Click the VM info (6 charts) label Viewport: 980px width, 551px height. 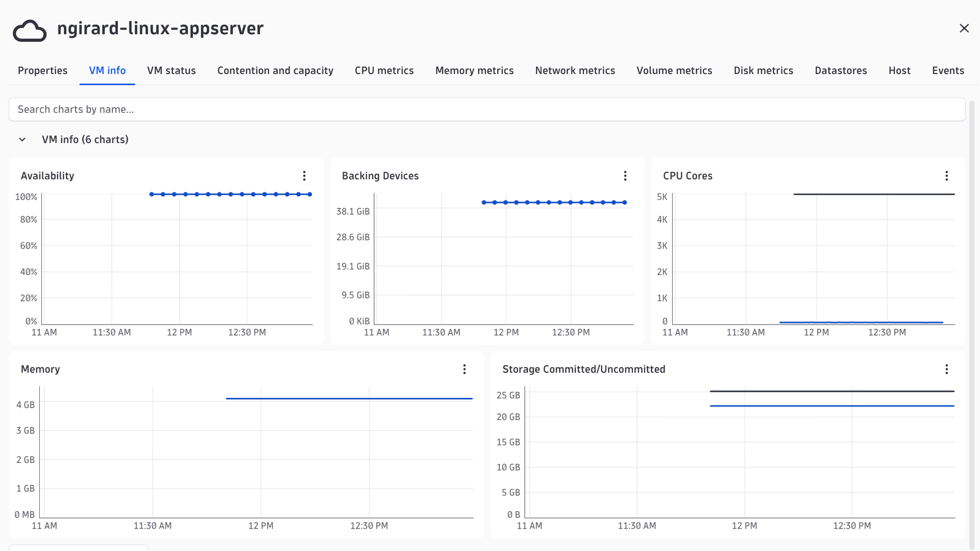[x=85, y=140]
